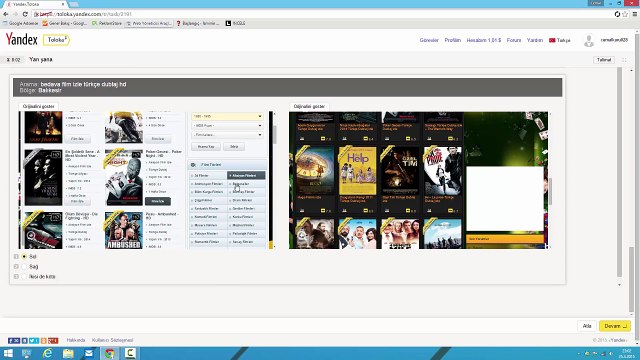
Task: Open the Türkçe language selector
Action: [560, 40]
